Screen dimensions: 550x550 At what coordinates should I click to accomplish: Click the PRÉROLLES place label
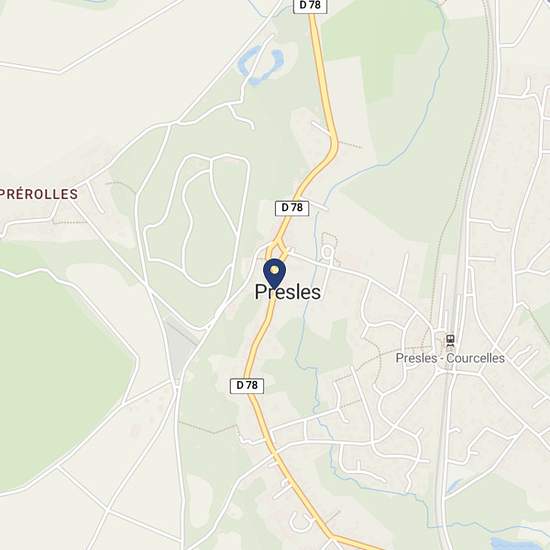[x=39, y=194]
